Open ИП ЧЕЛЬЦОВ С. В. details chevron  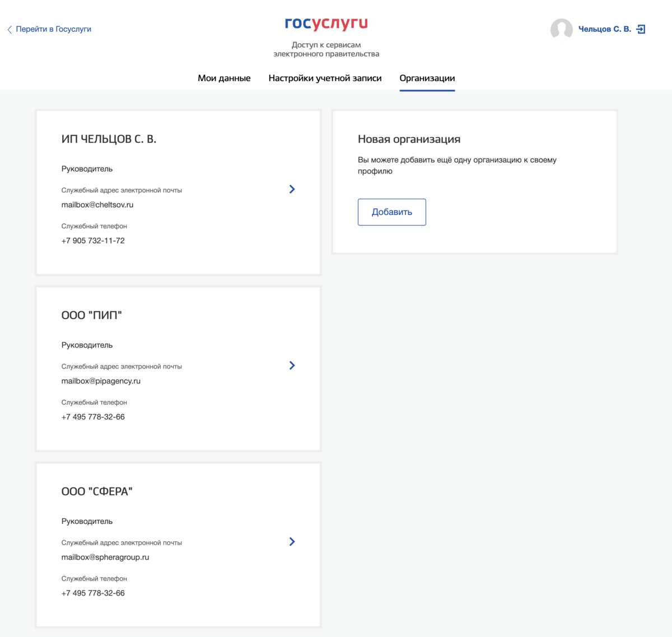(x=292, y=189)
